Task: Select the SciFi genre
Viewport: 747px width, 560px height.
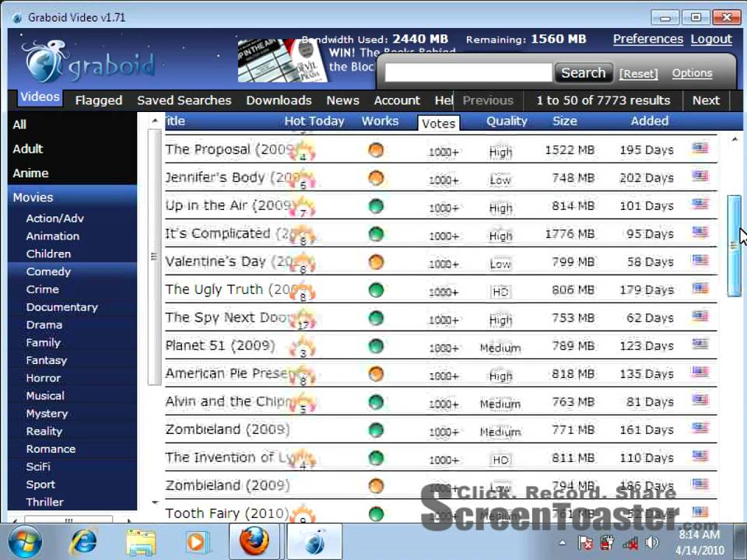Action: tap(72, 467)
